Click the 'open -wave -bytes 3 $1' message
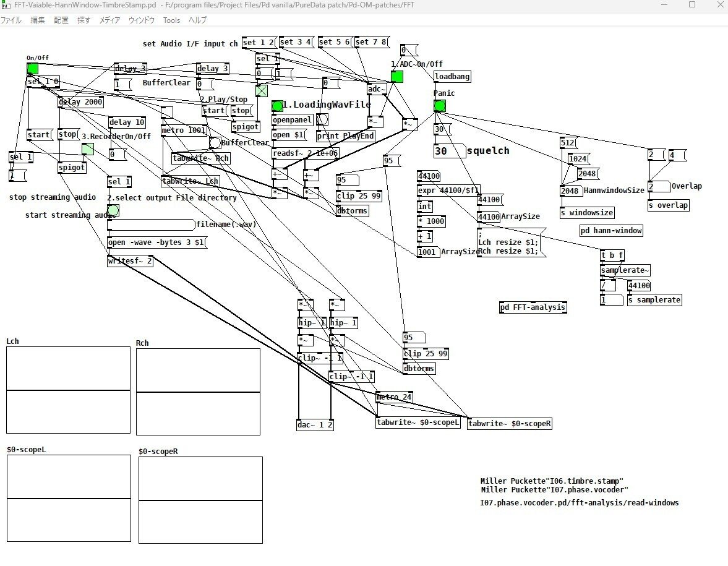This screenshot has height=566, width=728. 157,242
